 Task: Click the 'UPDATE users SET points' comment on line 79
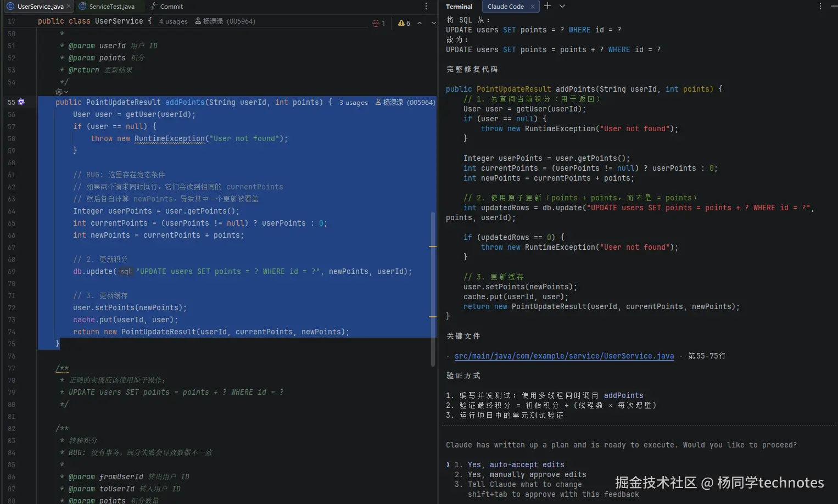pos(176,392)
